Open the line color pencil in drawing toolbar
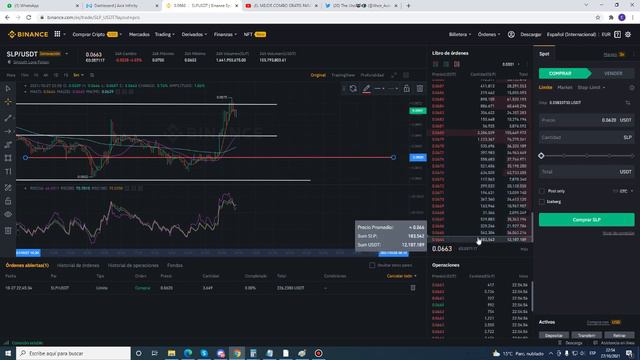 pyautogui.click(x=367, y=89)
